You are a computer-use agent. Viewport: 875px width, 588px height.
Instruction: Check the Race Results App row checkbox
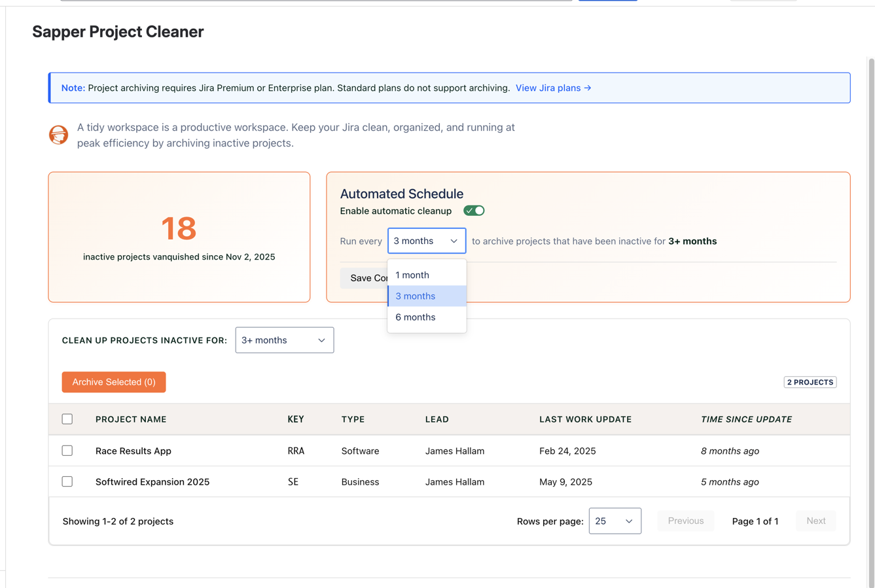coord(67,450)
